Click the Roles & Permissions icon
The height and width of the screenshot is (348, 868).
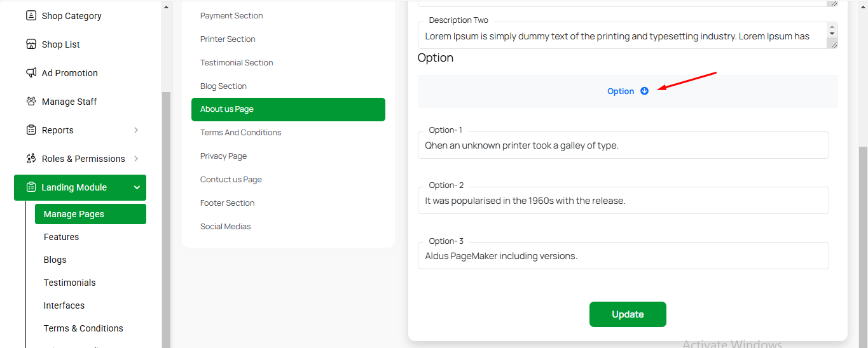coord(31,159)
